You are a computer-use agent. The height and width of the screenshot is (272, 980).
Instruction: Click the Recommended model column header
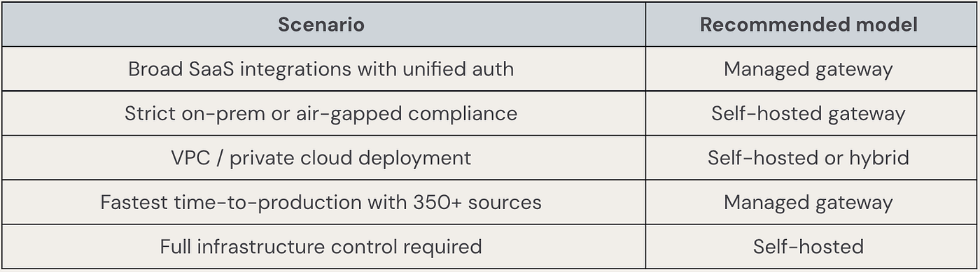coord(808,24)
